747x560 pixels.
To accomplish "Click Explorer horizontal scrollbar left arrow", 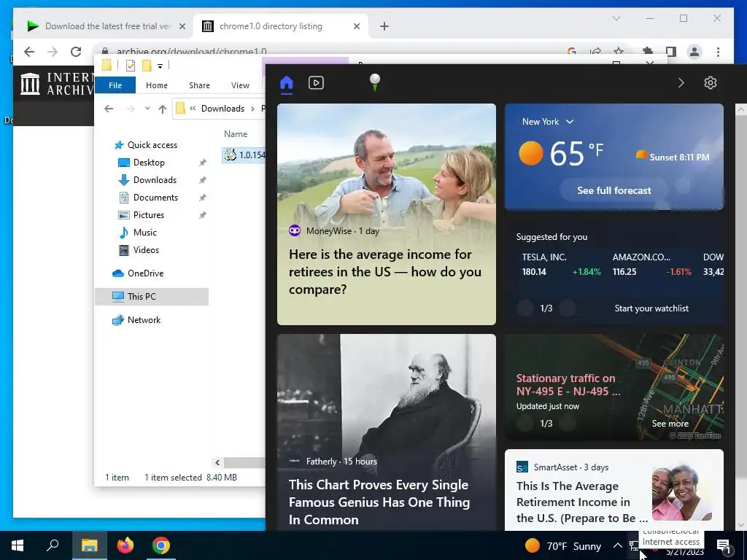I will coord(217,462).
